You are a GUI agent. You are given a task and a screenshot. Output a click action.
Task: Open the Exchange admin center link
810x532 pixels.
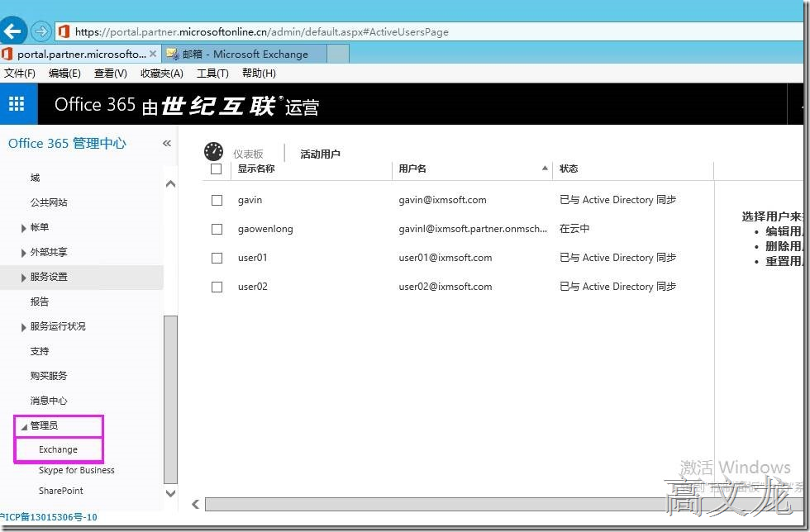point(58,449)
